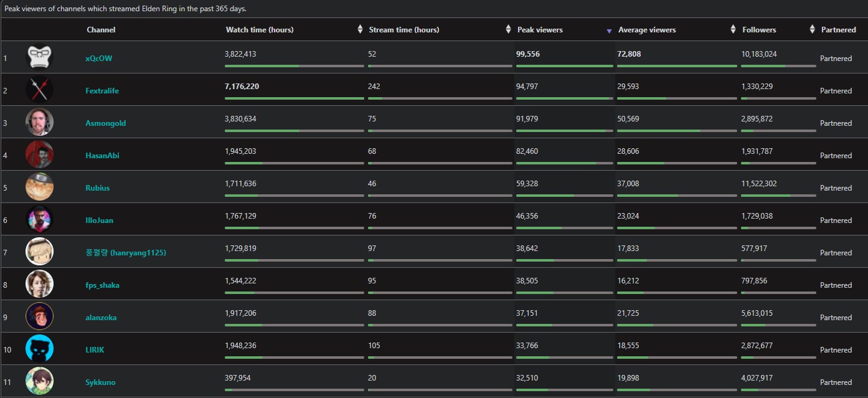The width and height of the screenshot is (868, 398).
Task: Click xQcOW's average viewers 72,808
Action: click(x=629, y=54)
